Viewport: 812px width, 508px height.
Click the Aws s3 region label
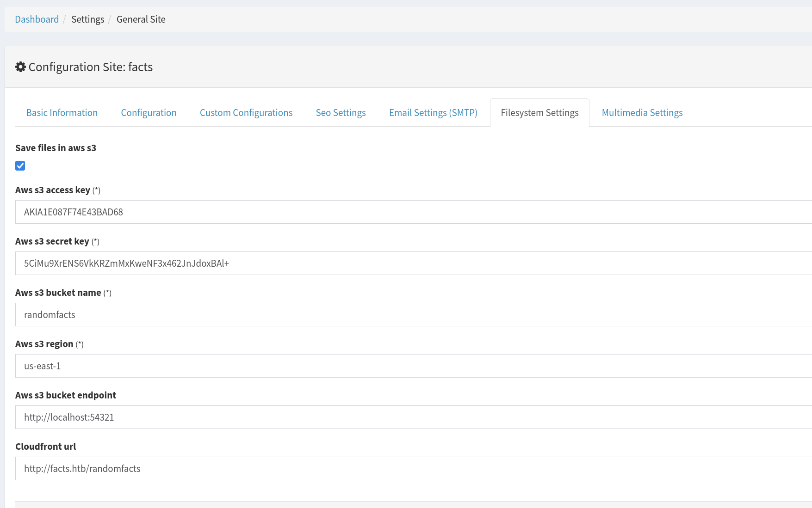44,343
